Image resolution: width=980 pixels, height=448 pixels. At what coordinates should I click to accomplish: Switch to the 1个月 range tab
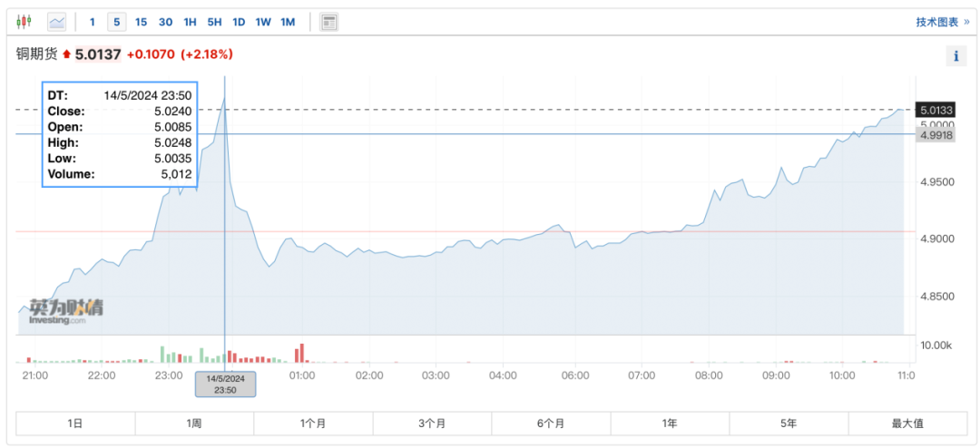pos(313,423)
